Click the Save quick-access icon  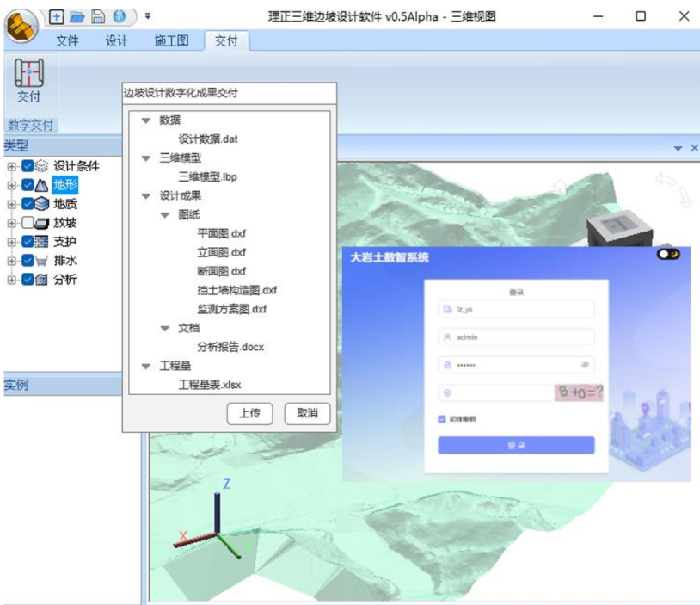point(98,15)
